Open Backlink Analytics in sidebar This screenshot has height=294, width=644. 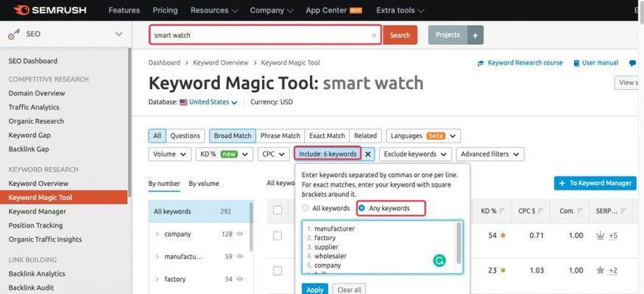tap(37, 274)
